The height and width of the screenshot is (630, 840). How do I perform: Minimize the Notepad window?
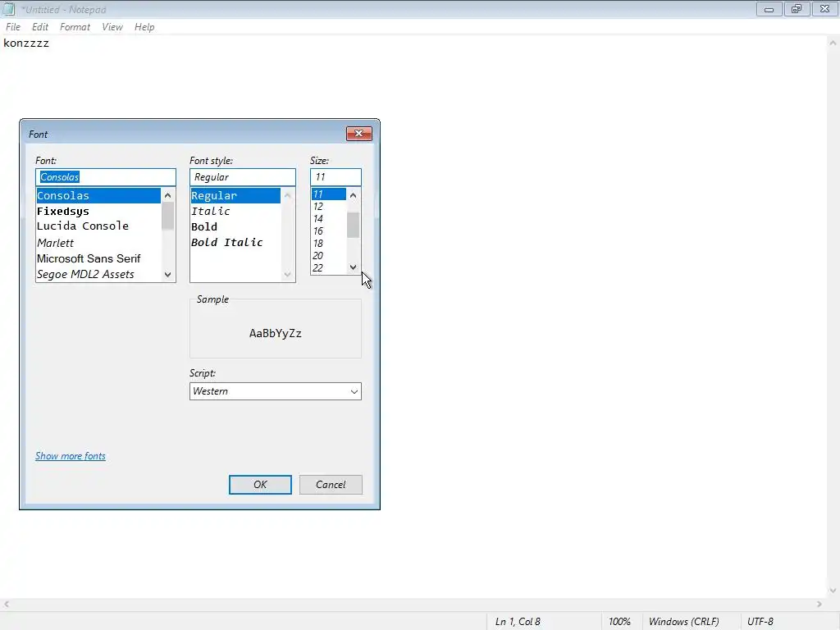[769, 9]
